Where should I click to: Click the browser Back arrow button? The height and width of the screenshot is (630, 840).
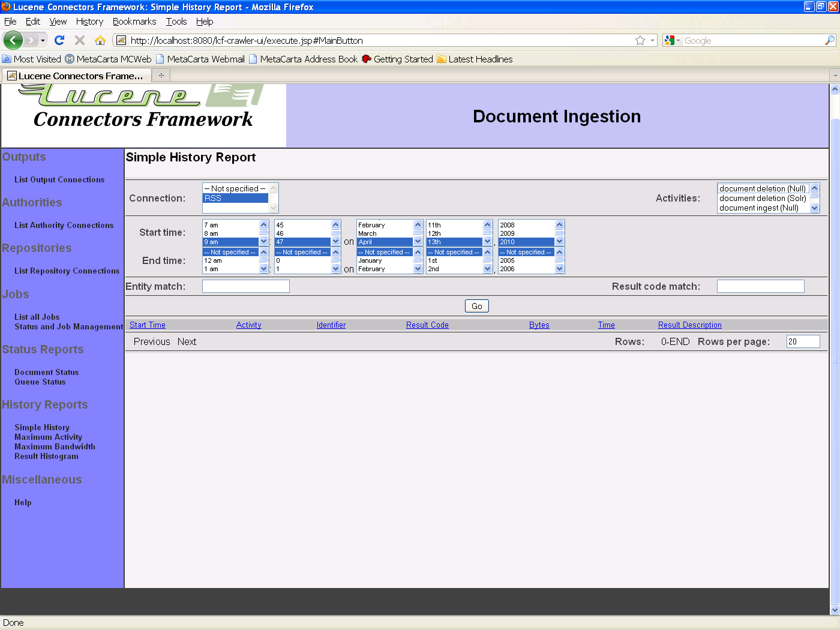[x=13, y=40]
